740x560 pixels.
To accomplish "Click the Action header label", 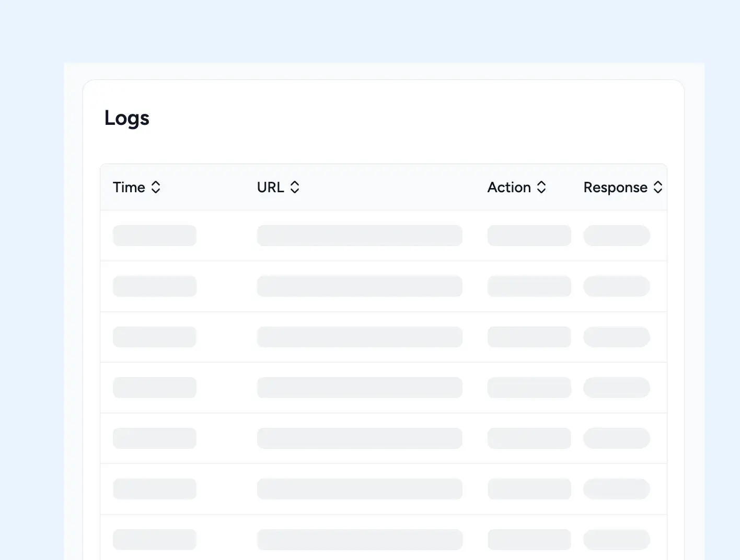I will click(x=509, y=187).
